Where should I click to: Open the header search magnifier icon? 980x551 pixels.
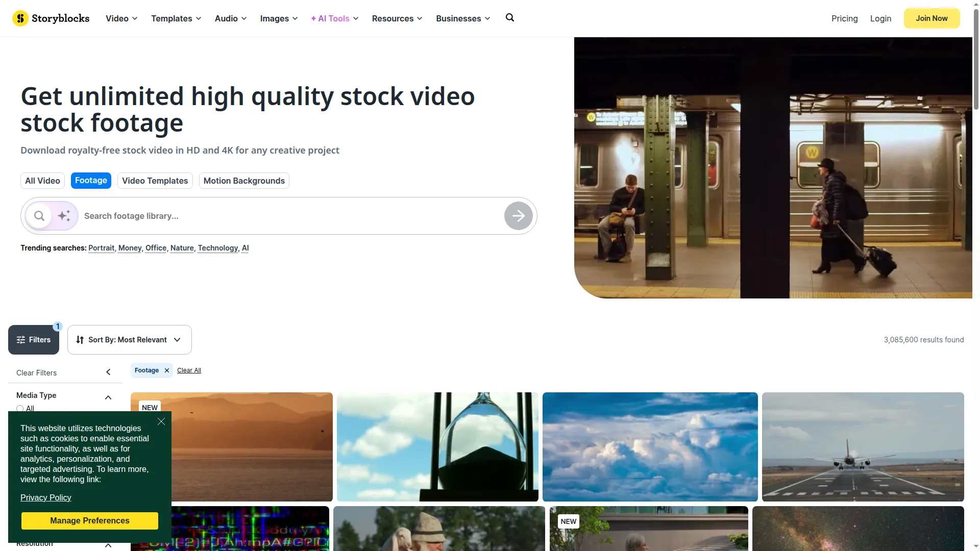pyautogui.click(x=510, y=18)
